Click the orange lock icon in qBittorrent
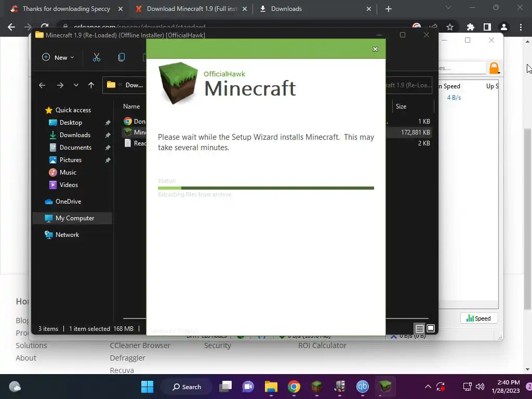This screenshot has width=532, height=399. (x=494, y=68)
